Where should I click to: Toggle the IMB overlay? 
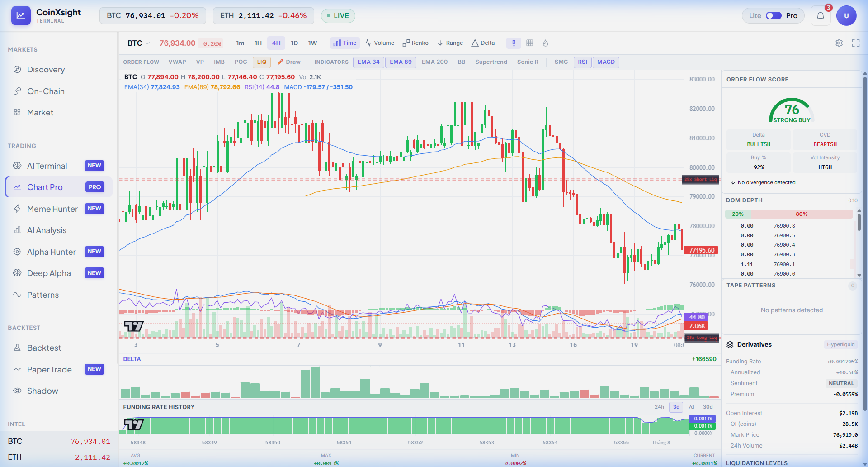219,62
